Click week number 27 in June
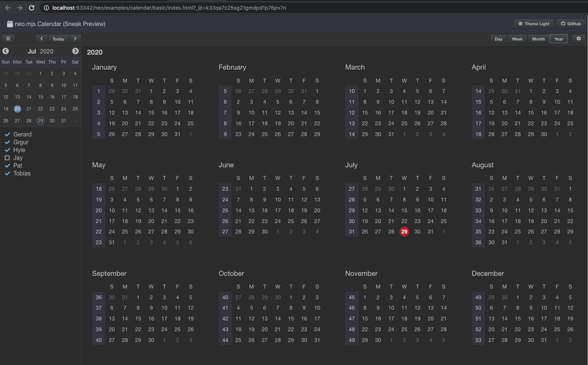Screen dimensions: 588x365 click(225, 232)
